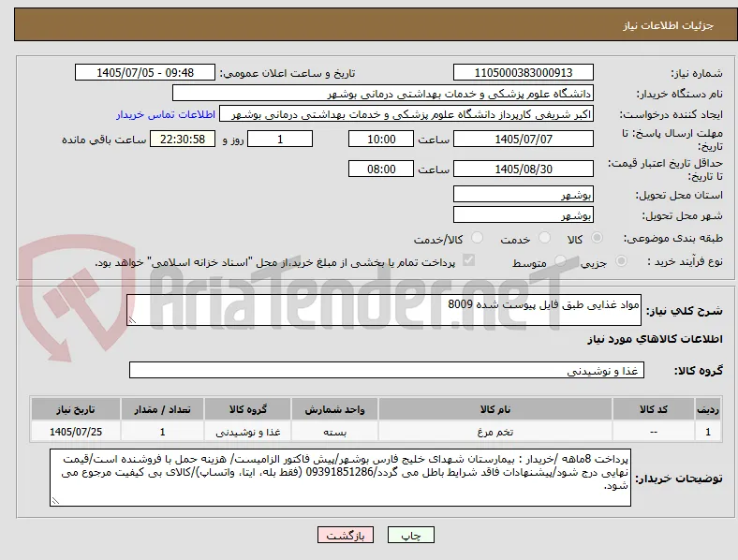
Task: Open اطلاعات تماس خریدار link
Action: pyautogui.click(x=166, y=114)
